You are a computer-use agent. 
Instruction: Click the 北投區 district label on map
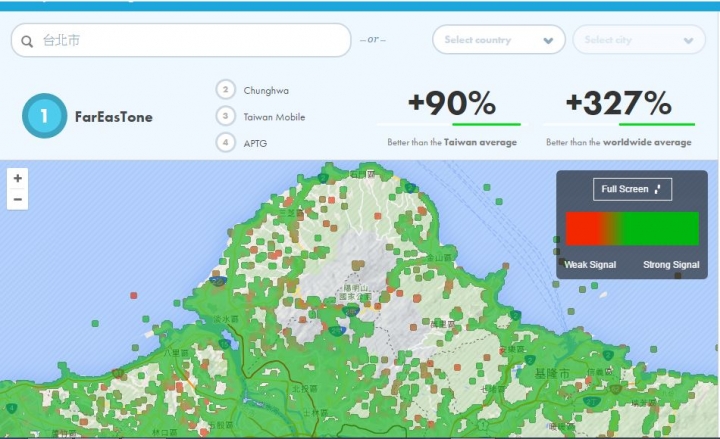304,389
